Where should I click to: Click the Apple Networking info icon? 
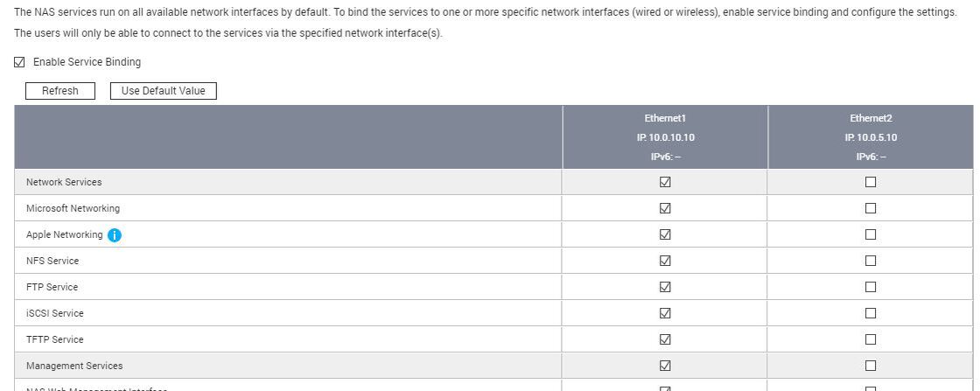point(114,235)
